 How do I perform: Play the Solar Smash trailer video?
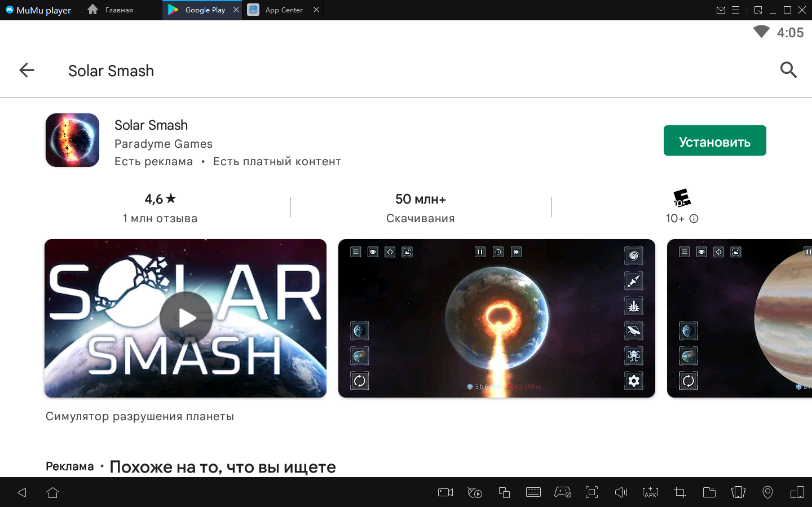pyautogui.click(x=186, y=318)
